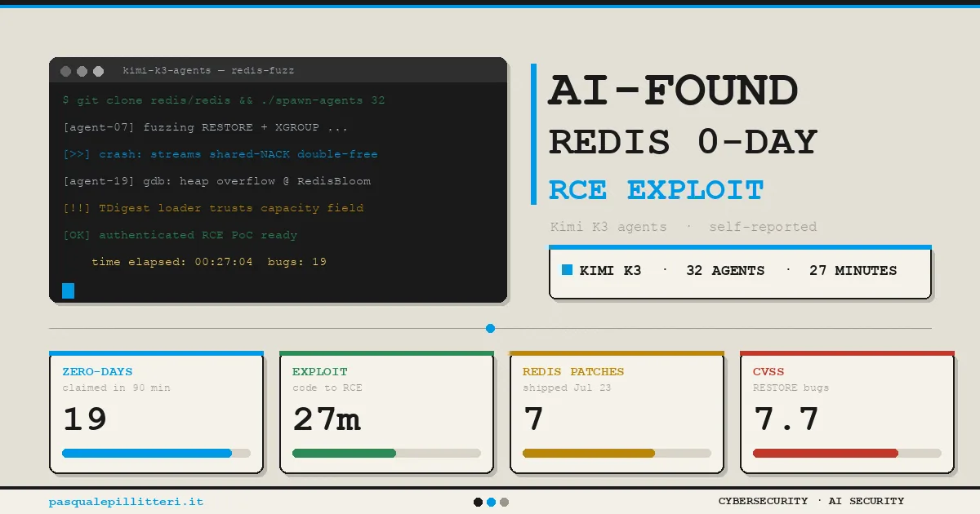Click the REDIS 0-DAY headline
The image size is (980, 514).
(x=683, y=141)
